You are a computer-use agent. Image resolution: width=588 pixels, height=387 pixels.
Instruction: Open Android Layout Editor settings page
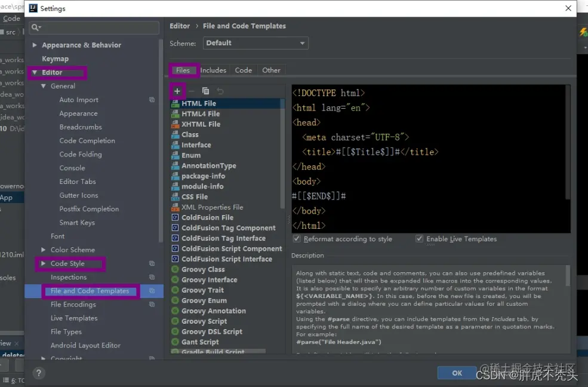click(85, 345)
